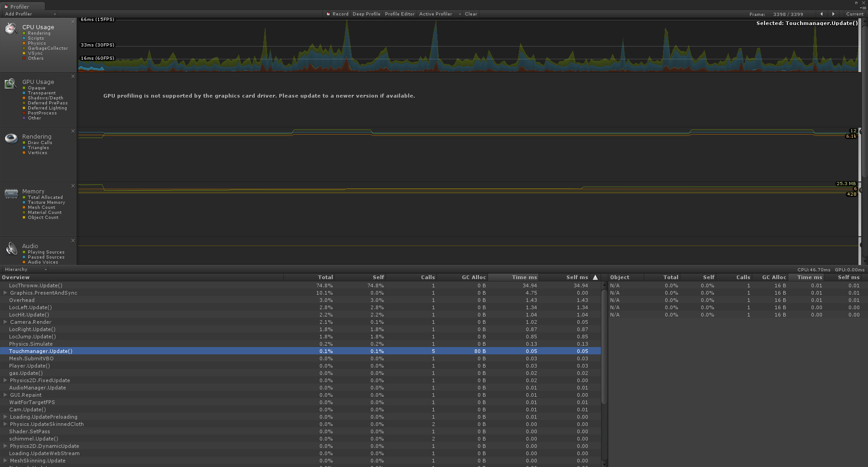
Task: Expand the Physics2D.FixedUpdate row
Action: click(5, 380)
